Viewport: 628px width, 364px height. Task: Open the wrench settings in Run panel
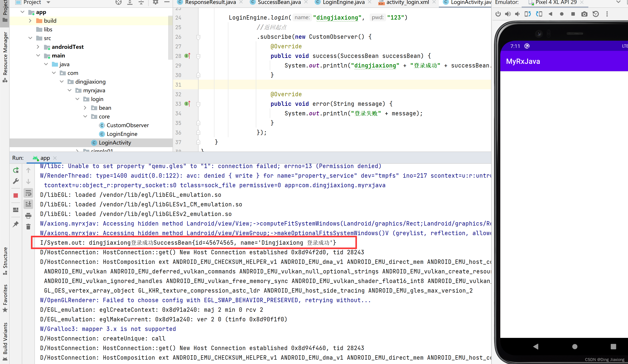(16, 181)
